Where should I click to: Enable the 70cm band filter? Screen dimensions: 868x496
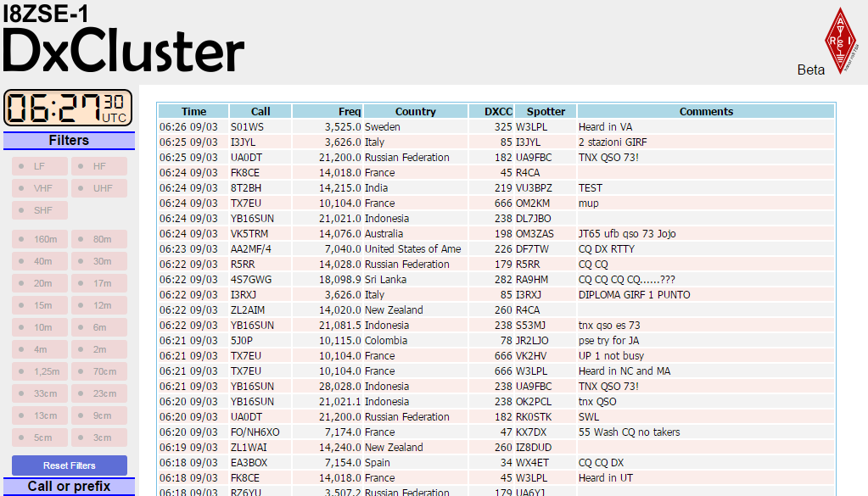99,371
